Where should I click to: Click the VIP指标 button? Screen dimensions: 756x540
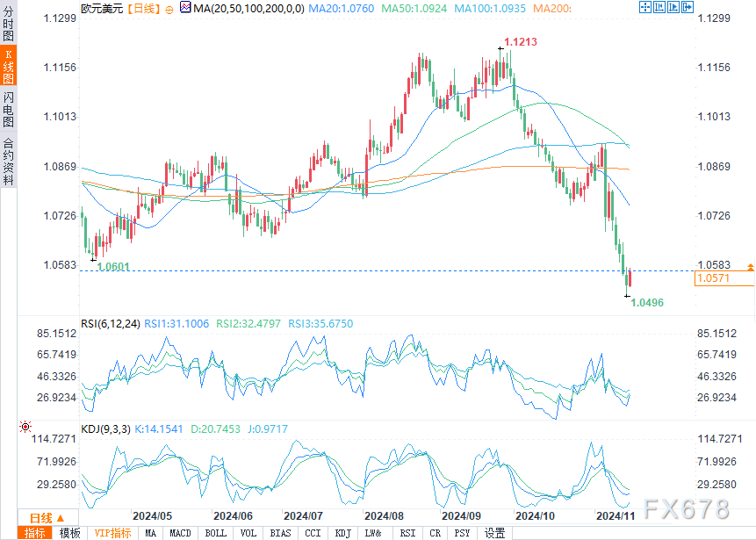pos(112,533)
